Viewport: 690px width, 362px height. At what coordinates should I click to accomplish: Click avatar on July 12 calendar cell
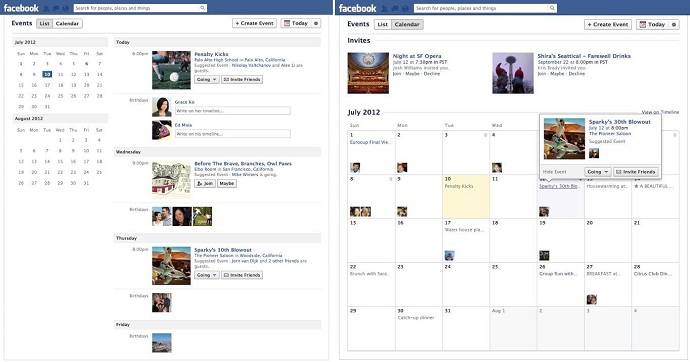[544, 212]
